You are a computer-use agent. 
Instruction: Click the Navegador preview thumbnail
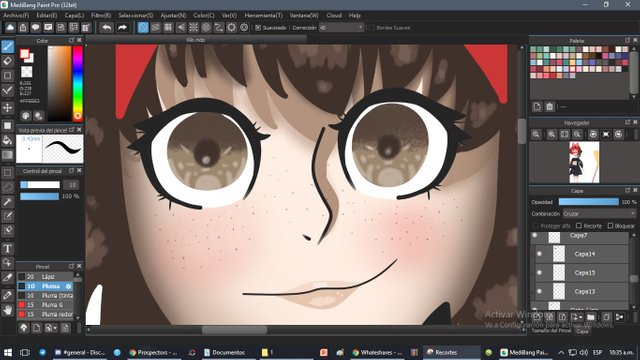pyautogui.click(x=584, y=162)
